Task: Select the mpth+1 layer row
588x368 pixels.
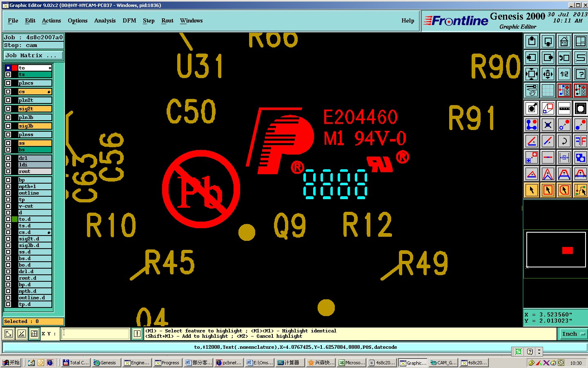Action: (x=35, y=186)
